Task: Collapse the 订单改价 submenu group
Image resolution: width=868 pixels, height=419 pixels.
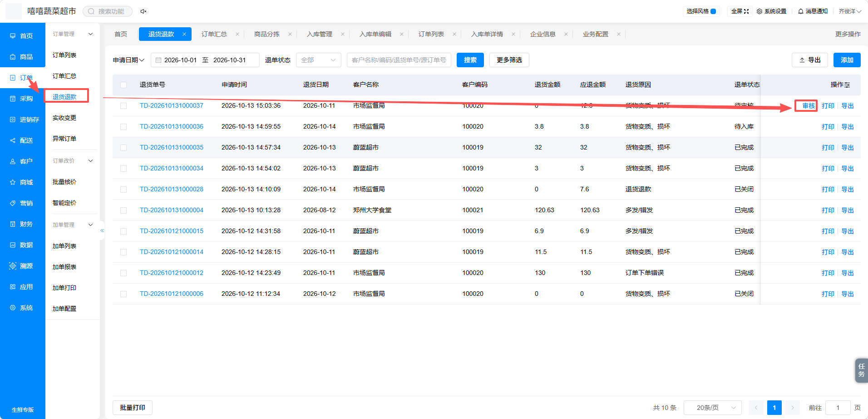Action: tap(90, 161)
